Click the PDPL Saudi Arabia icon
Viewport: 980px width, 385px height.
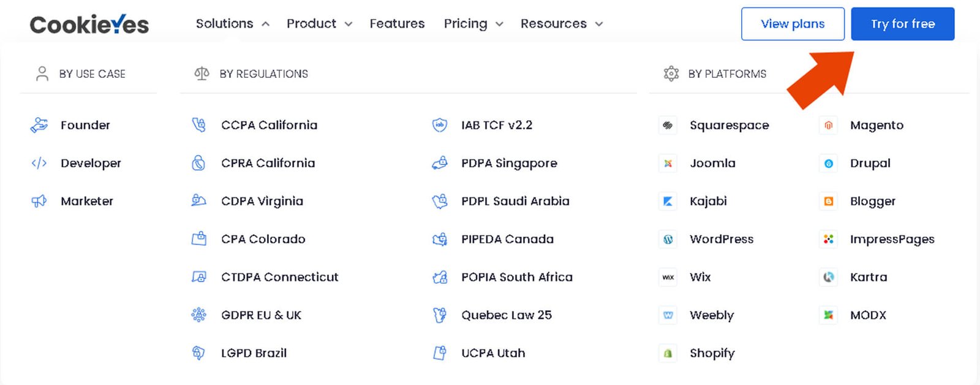click(440, 201)
